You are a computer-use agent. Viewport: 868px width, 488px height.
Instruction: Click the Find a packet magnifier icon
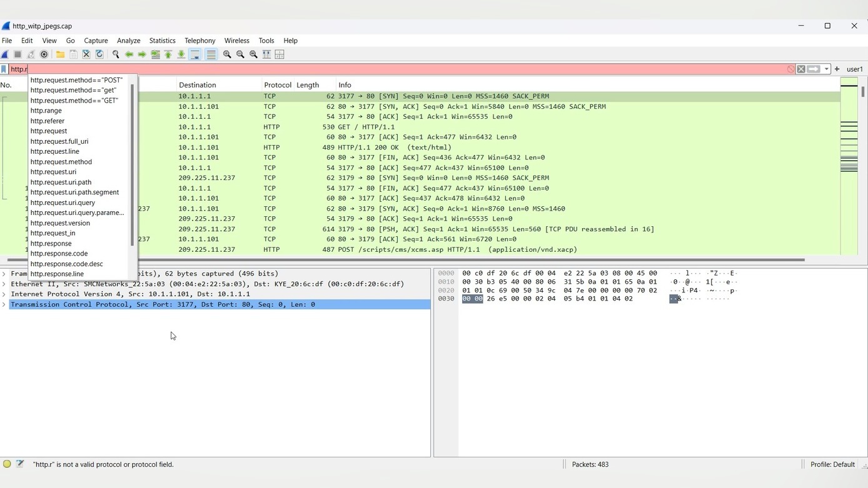tap(116, 54)
